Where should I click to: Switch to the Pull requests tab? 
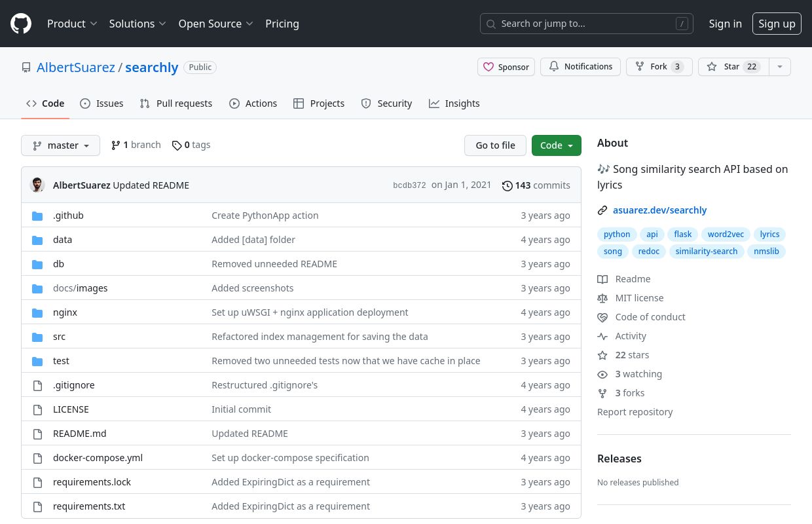[x=176, y=103]
